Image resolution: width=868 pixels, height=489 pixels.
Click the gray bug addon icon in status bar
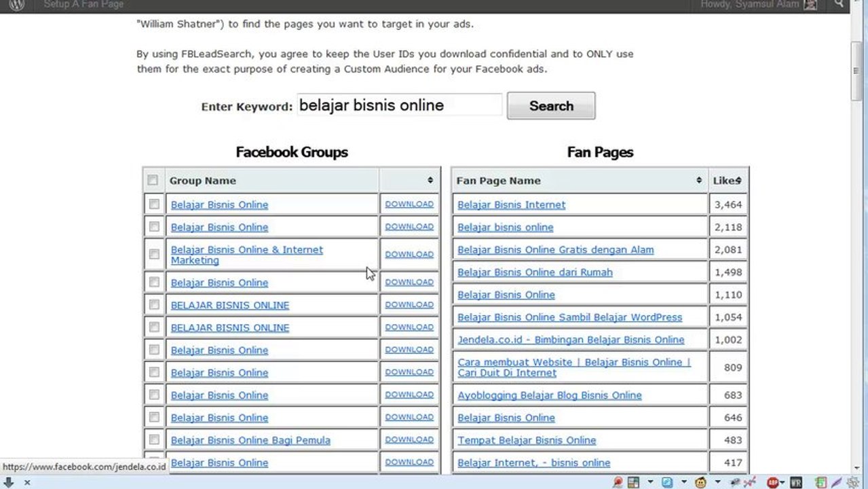[x=735, y=482]
